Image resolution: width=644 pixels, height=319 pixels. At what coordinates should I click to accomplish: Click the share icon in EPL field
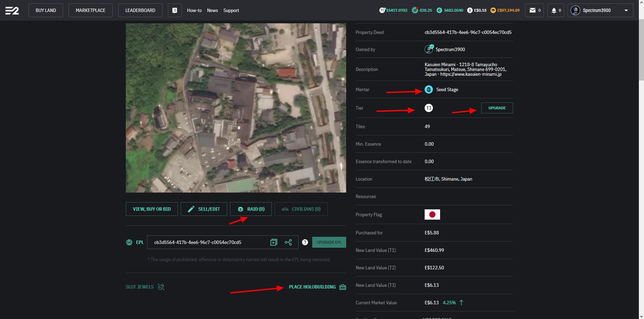[288, 242]
